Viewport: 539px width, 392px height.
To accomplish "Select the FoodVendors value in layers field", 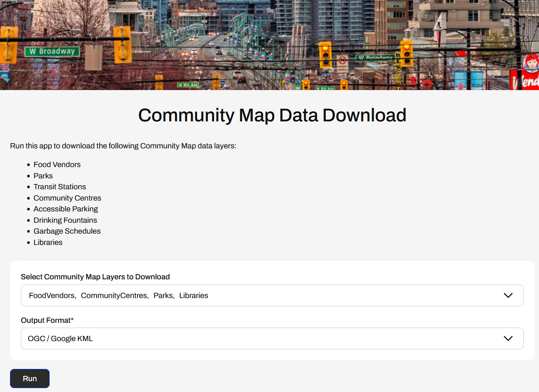I will click(x=52, y=295).
